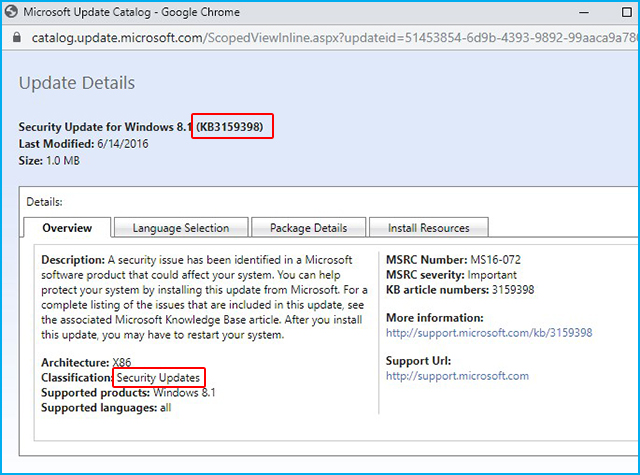This screenshot has height=475, width=640.
Task: Minimize the Chrome window
Action: (x=584, y=12)
